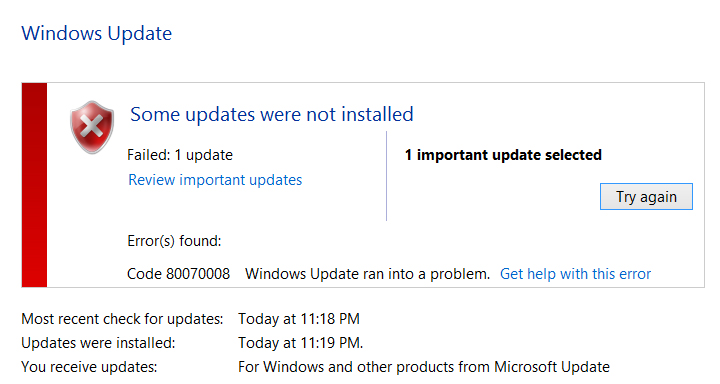720x384 pixels.
Task: Click the You receive updates label
Action: (89, 367)
